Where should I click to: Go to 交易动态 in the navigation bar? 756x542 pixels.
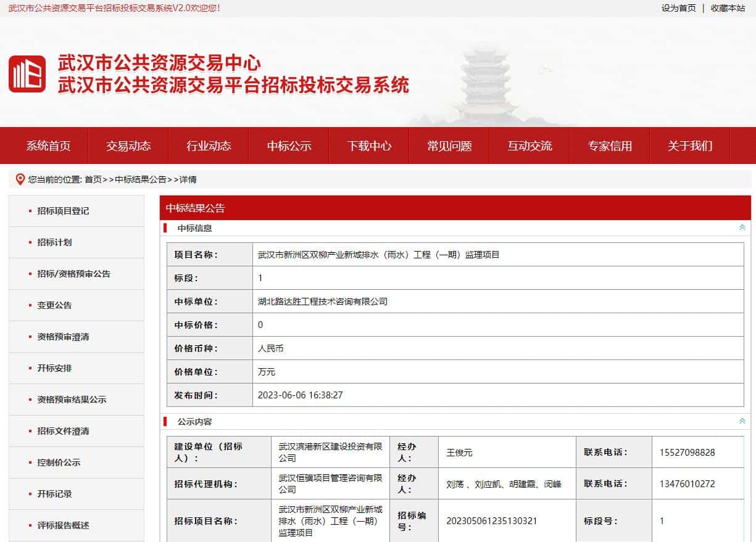(128, 146)
